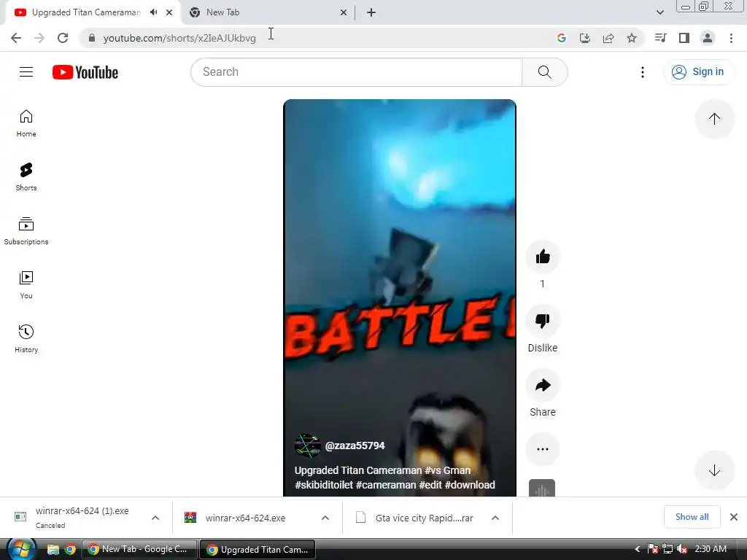Toggle Chrome side panel
This screenshot has width=747, height=560.
(684, 38)
